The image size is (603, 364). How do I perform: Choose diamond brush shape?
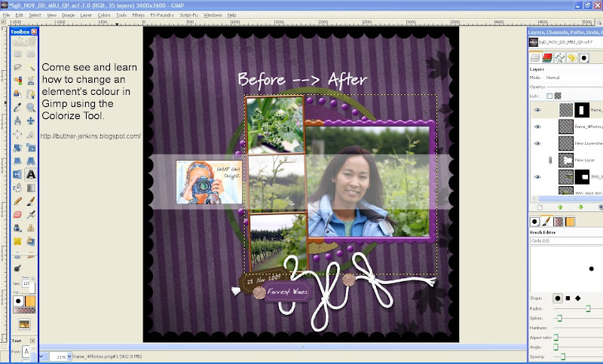click(x=577, y=298)
